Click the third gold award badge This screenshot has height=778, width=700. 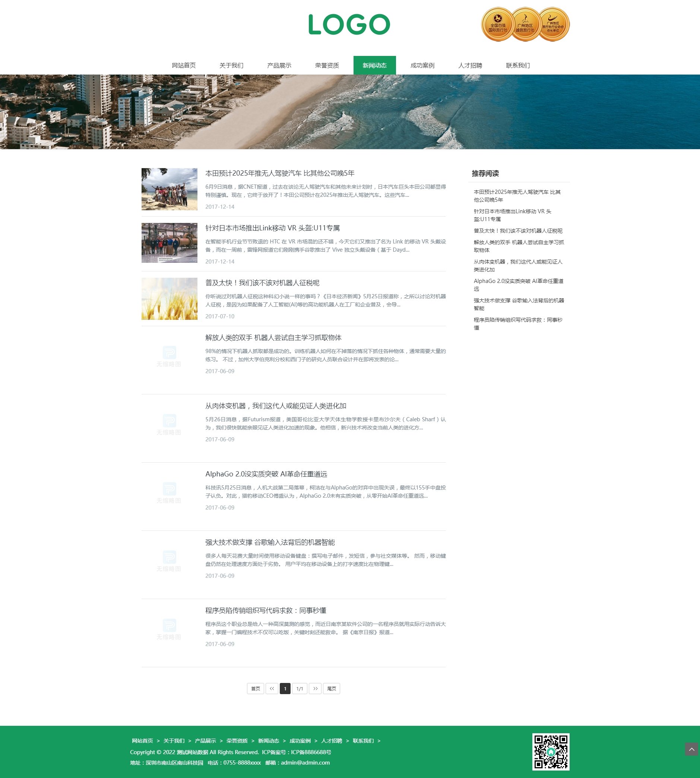[553, 24]
